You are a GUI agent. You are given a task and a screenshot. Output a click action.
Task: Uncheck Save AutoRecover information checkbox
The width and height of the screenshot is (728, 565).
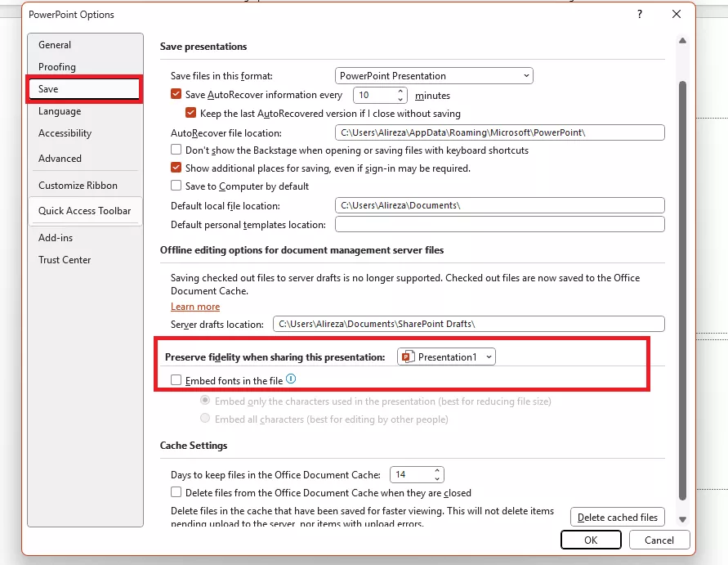pos(176,94)
